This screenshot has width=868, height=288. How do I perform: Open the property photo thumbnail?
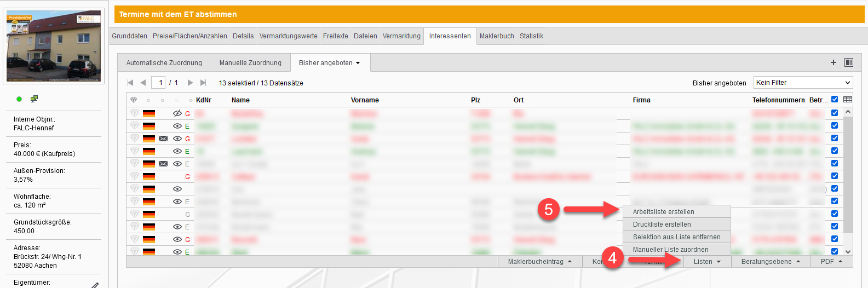click(x=54, y=47)
